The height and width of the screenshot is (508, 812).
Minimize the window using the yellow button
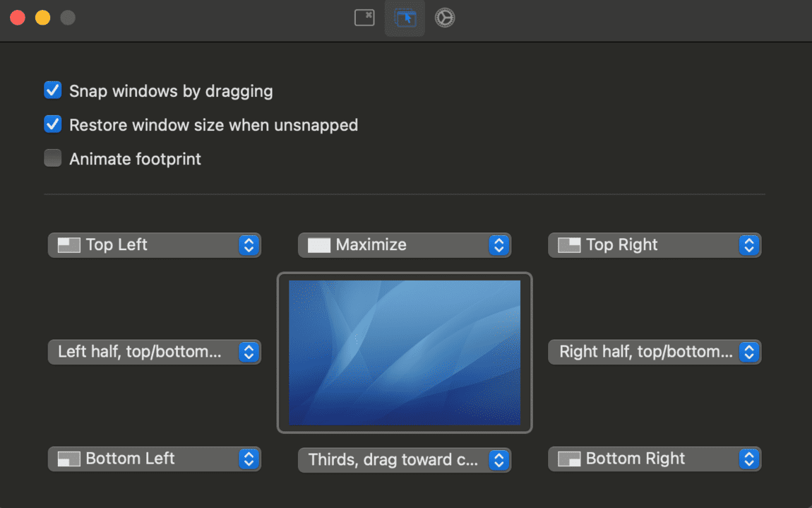point(42,18)
